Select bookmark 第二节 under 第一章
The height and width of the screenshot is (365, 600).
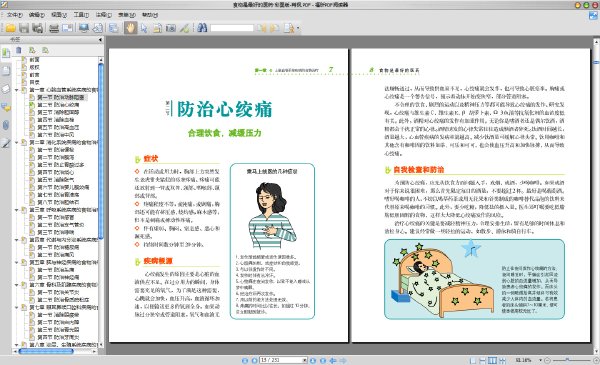pyautogui.click(x=58, y=105)
